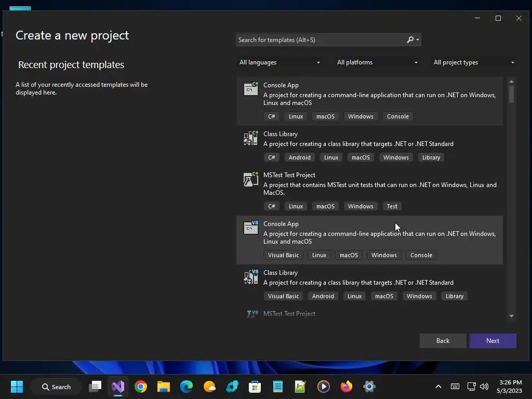Click the scroll down arrow of template list
Screen dimensions: 532x399
click(x=511, y=316)
